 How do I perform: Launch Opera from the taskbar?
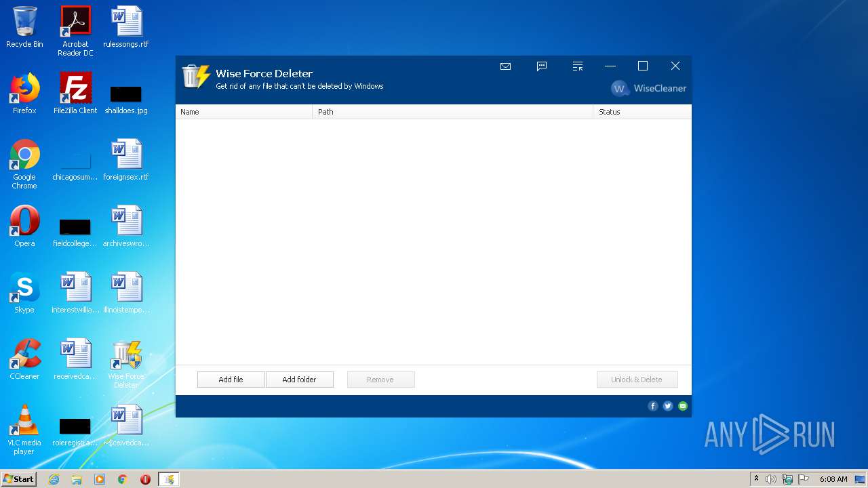pyautogui.click(x=145, y=479)
